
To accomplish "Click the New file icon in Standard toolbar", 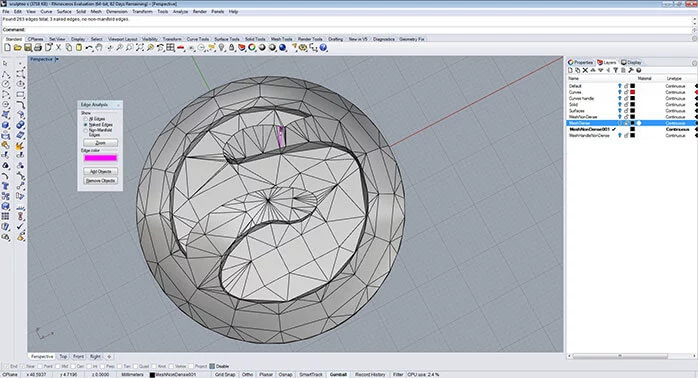I will click(8, 48).
